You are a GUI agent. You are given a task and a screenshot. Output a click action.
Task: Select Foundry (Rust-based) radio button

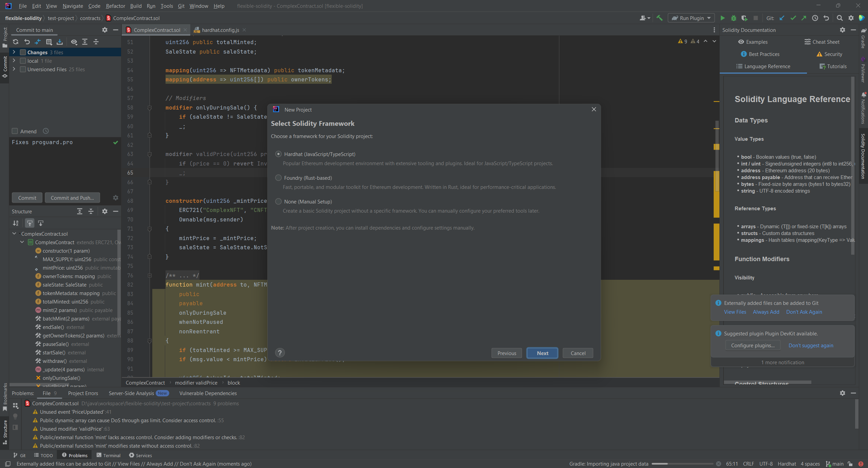[x=278, y=178]
